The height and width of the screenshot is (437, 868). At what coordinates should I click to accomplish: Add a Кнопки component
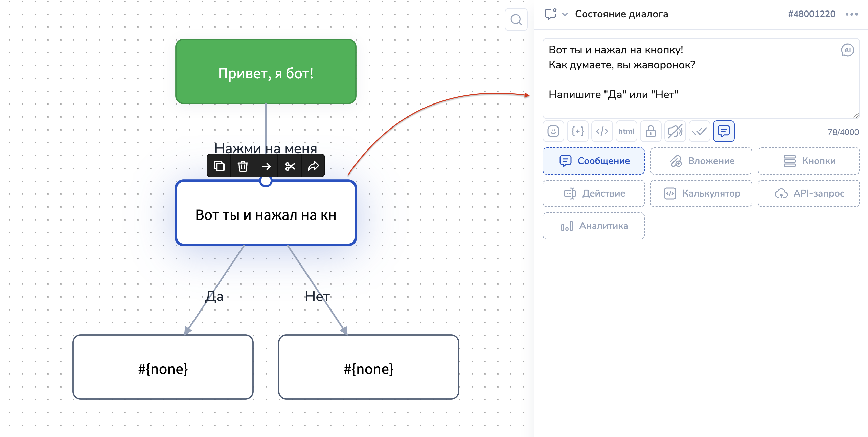pyautogui.click(x=808, y=161)
